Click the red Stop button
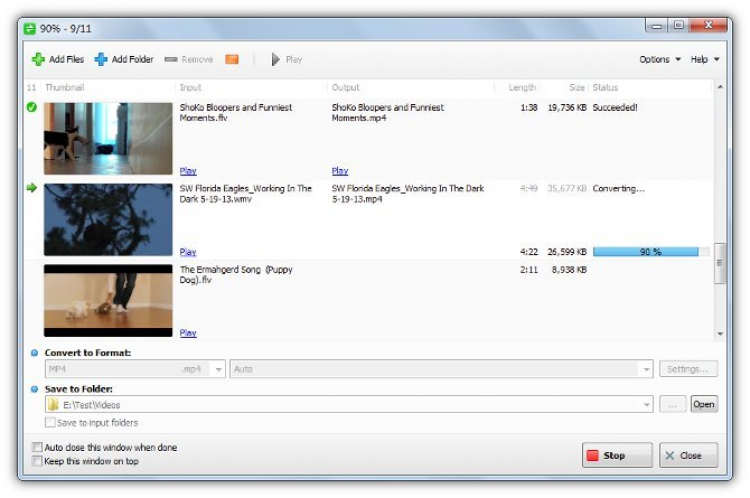 coord(617,455)
